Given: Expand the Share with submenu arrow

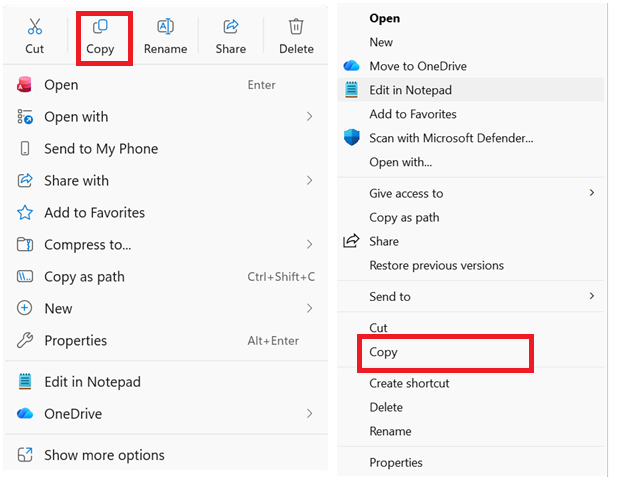Looking at the screenshot, I should point(309,181).
